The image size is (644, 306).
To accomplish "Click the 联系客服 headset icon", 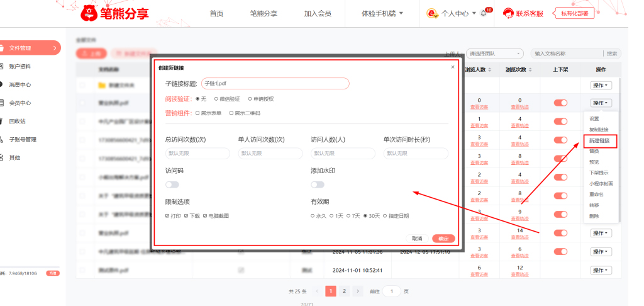I will click(508, 13).
